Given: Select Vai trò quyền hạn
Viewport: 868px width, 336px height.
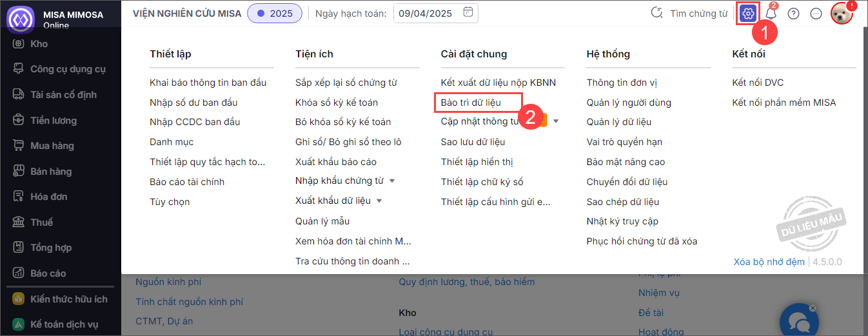Looking at the screenshot, I should point(624,142).
